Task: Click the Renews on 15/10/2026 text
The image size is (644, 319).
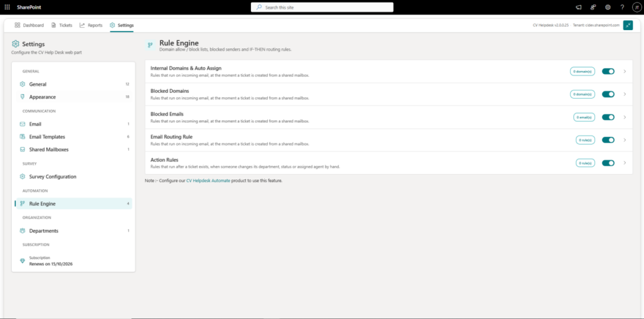Action: click(50, 264)
